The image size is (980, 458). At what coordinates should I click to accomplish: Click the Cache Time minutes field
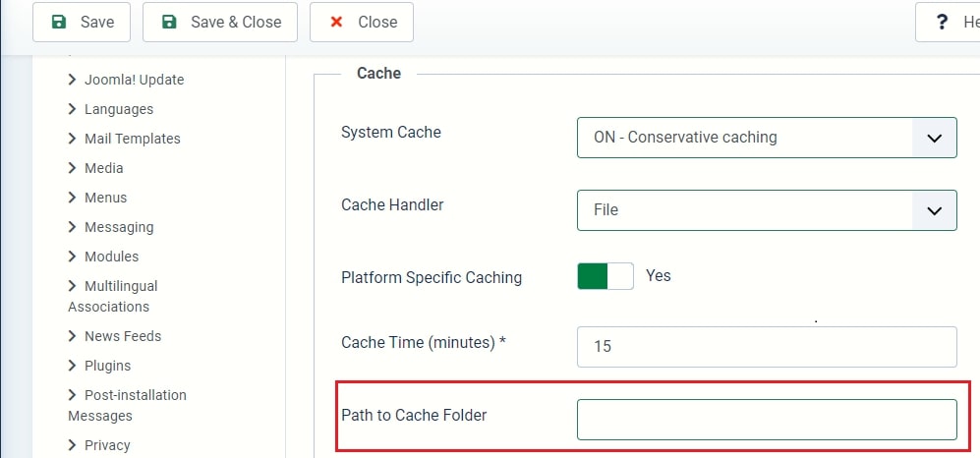coord(767,347)
